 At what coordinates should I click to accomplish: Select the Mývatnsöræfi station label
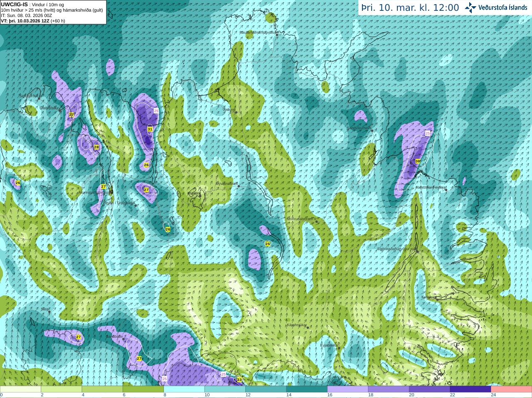227,184
